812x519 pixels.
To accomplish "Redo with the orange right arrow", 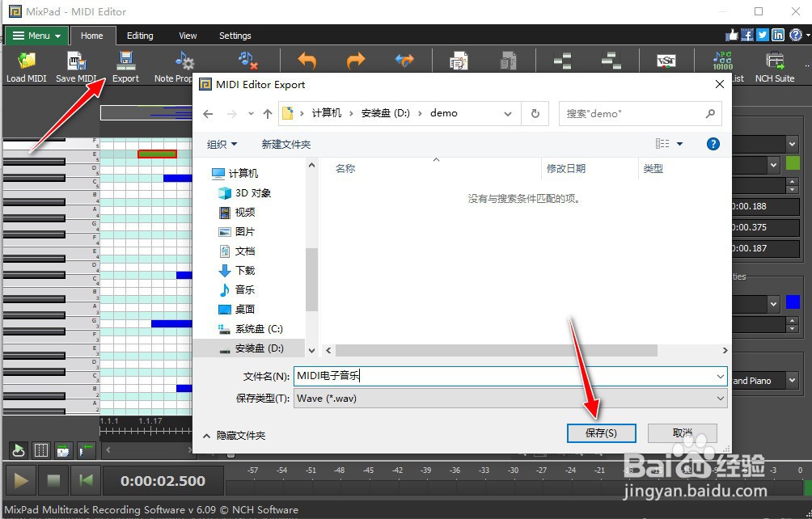I will click(x=356, y=61).
